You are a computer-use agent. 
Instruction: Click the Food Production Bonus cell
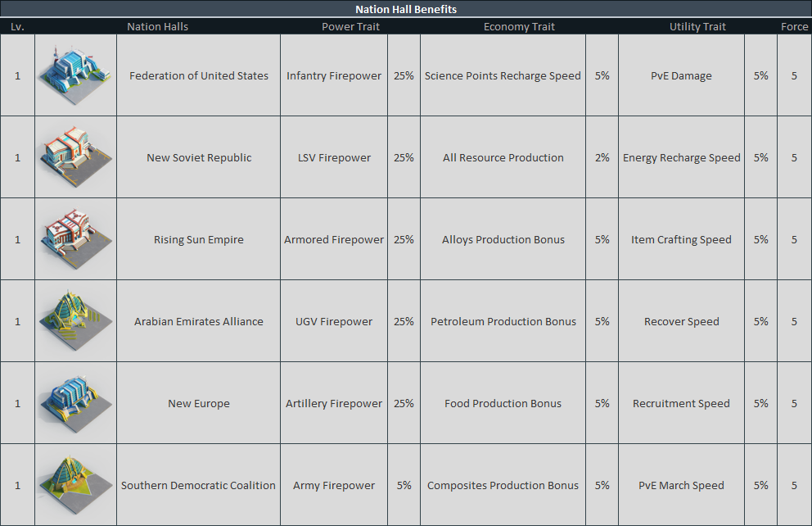pyautogui.click(x=503, y=403)
